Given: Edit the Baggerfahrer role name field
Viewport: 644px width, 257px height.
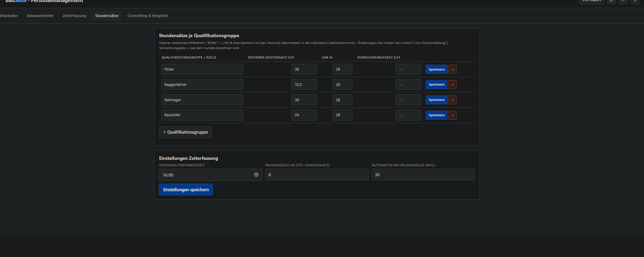Looking at the screenshot, I should (202, 85).
